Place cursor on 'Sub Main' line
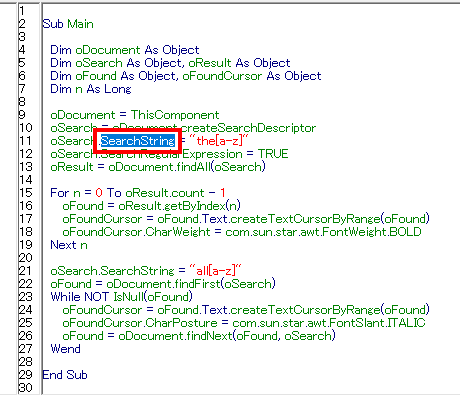Viewport: 460px width, 395px height. point(68,24)
